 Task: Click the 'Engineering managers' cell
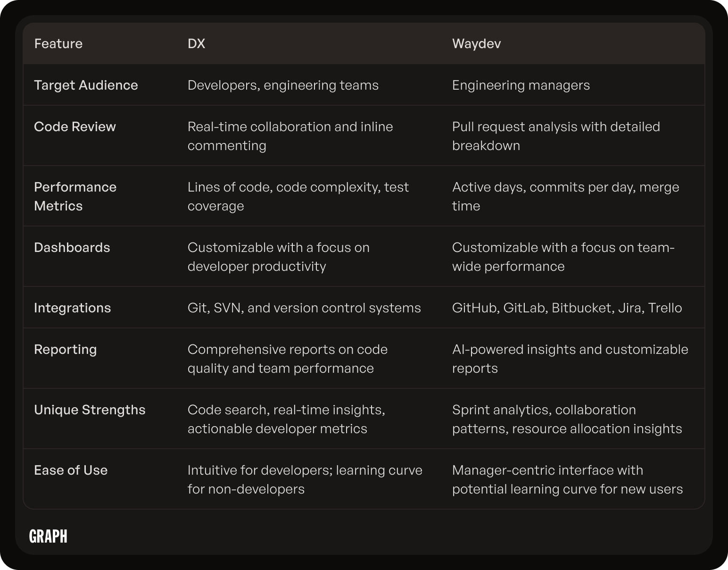(521, 85)
